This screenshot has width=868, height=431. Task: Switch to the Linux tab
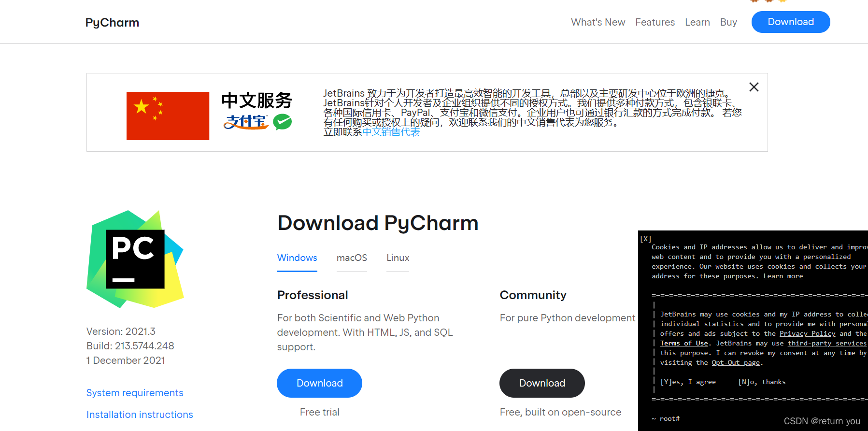[398, 258]
